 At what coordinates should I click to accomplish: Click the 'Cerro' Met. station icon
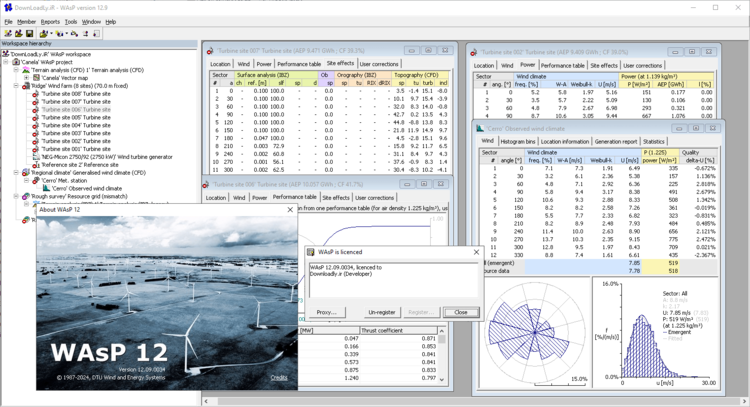(x=37, y=181)
